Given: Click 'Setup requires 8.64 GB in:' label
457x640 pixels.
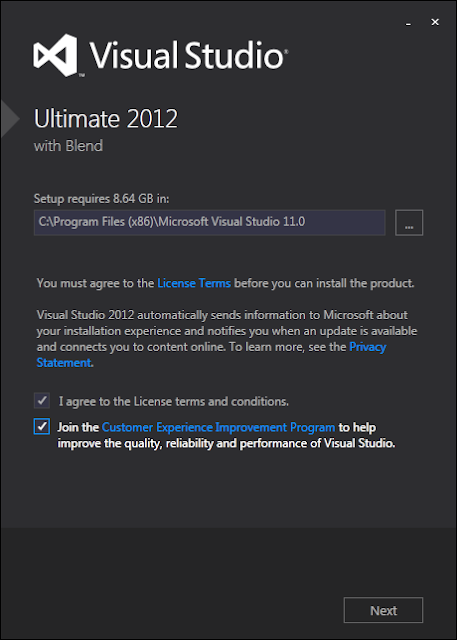Looking at the screenshot, I should click(x=101, y=199).
